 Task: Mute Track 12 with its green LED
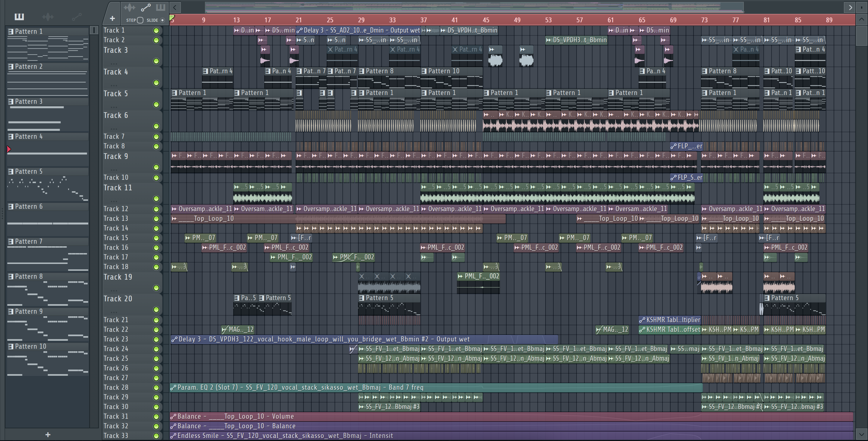point(156,209)
